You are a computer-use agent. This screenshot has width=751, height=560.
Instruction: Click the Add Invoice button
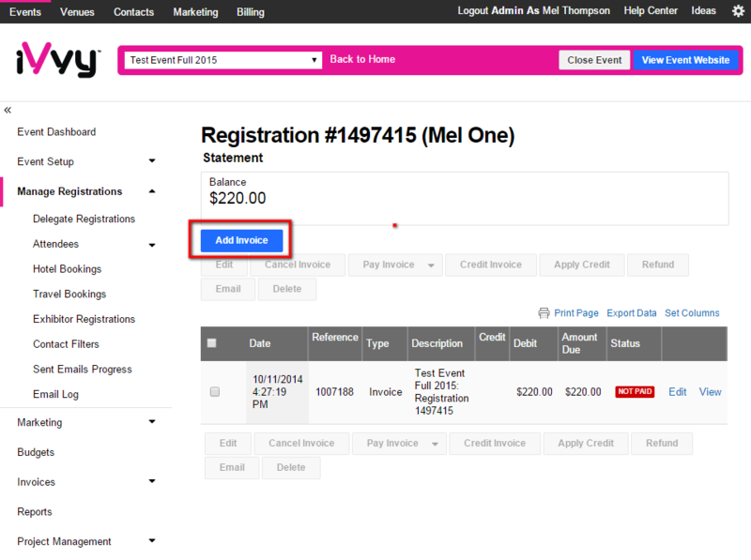tap(241, 240)
